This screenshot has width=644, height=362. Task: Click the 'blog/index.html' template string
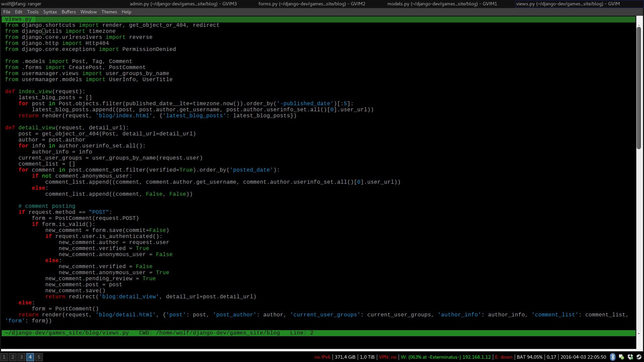124,116
